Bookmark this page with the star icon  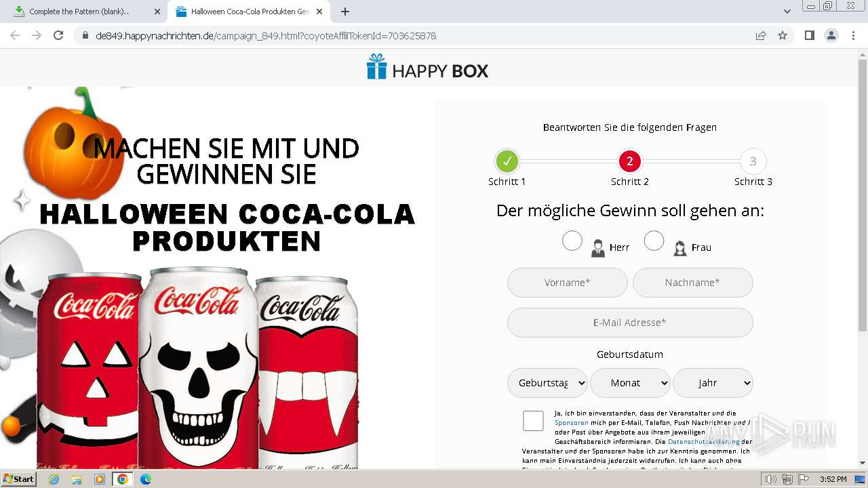(x=783, y=35)
